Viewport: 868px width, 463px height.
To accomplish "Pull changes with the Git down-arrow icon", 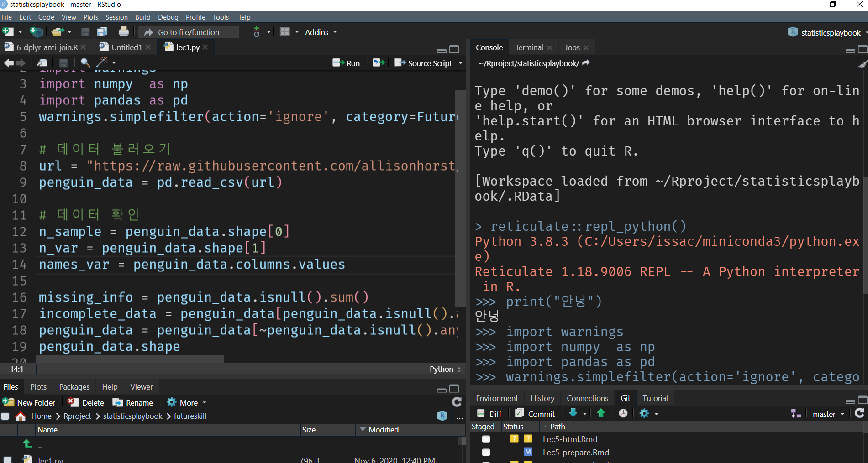I will [x=574, y=413].
